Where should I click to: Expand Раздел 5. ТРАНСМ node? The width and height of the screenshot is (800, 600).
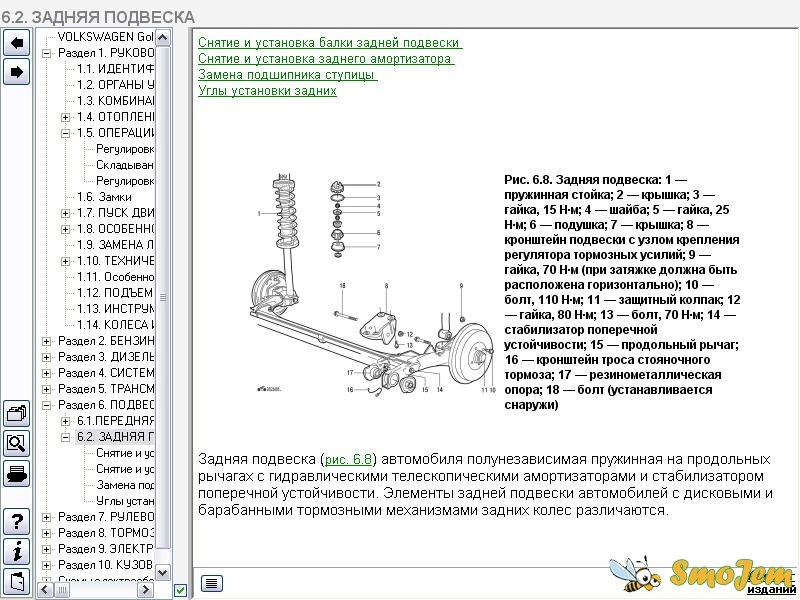[46, 389]
